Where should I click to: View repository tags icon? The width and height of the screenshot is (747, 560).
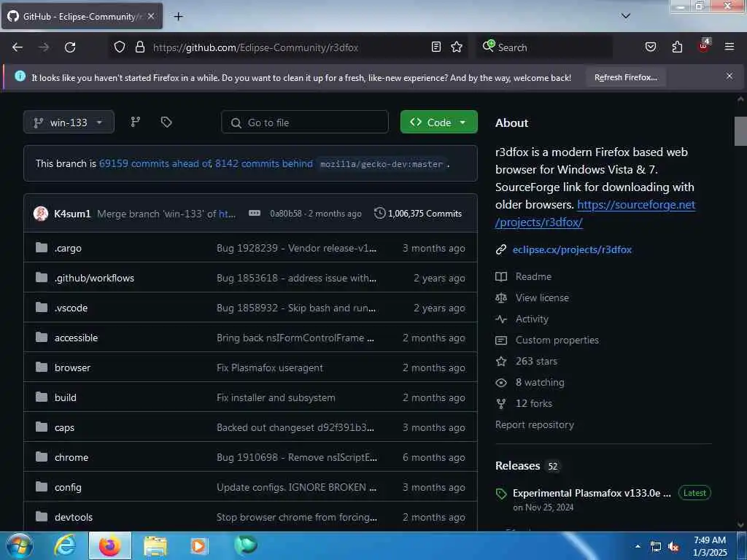pos(166,122)
